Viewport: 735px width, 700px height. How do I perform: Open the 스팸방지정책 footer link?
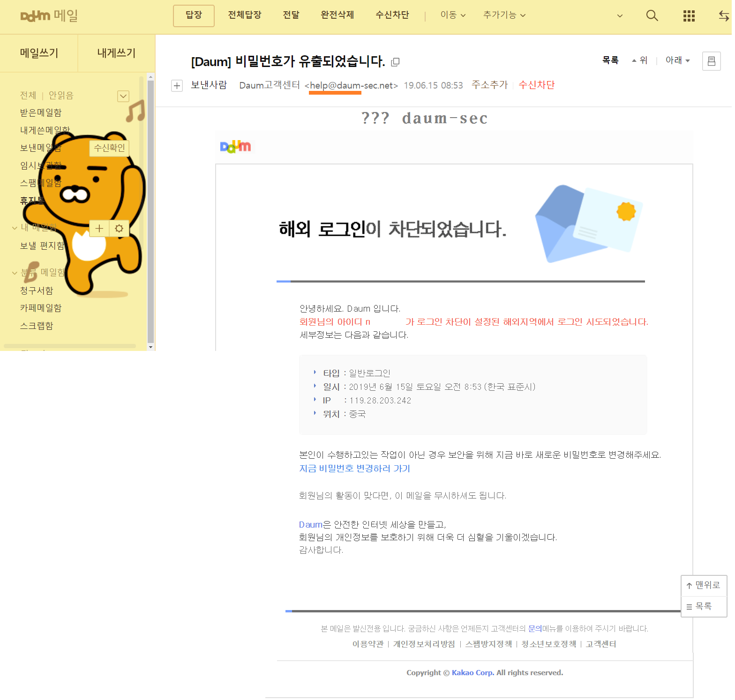488,644
